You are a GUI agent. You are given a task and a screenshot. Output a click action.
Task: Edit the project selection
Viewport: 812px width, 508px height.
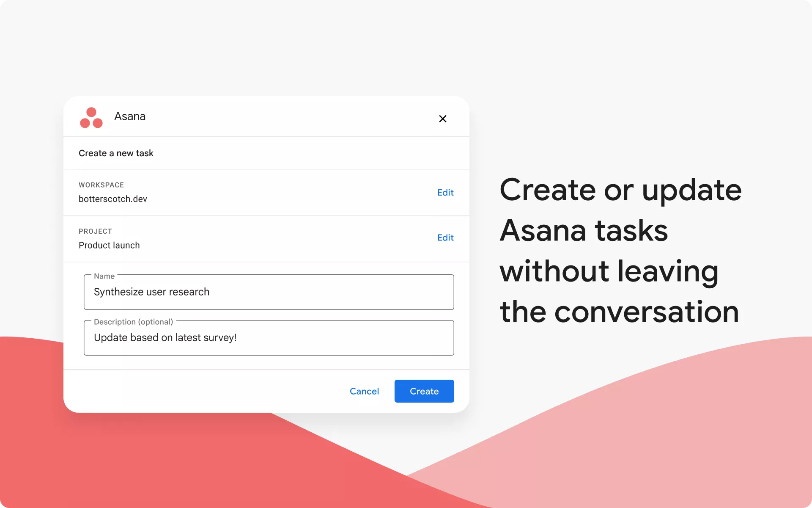coord(445,238)
